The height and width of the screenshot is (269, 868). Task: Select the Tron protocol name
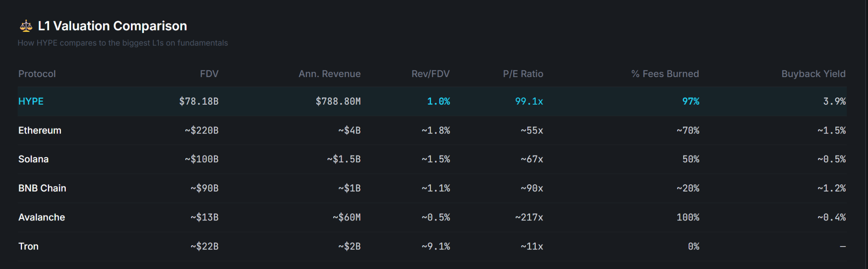(28, 247)
